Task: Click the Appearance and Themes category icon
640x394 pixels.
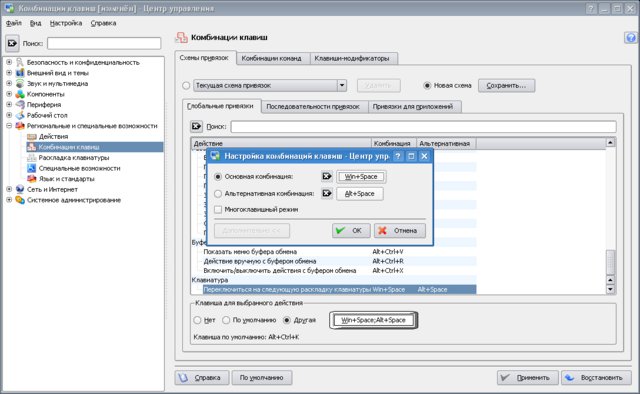Action: pyautogui.click(x=20, y=73)
